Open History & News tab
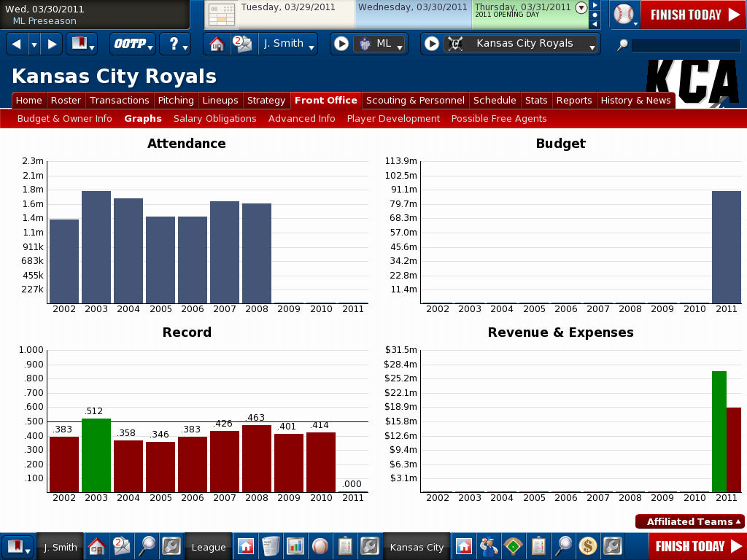 [x=635, y=101]
